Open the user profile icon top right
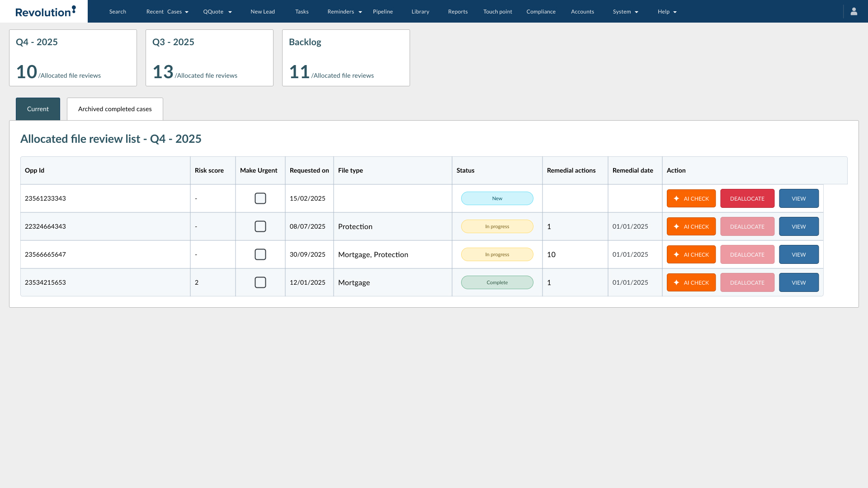868x488 pixels. pos(854,11)
